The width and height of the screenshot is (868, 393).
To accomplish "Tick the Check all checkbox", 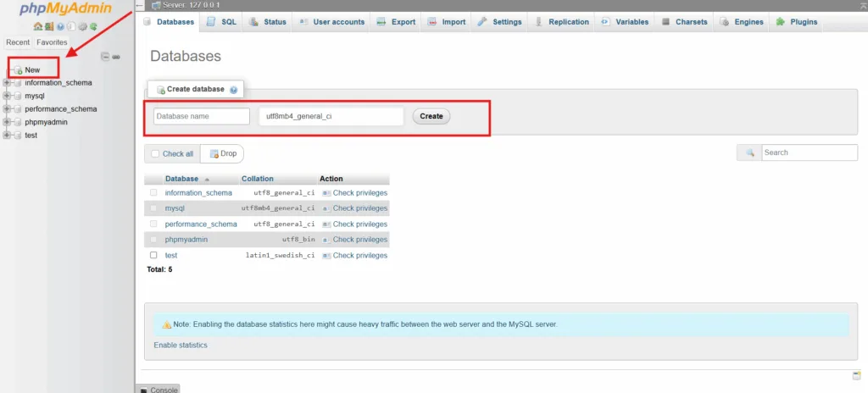I will [155, 154].
